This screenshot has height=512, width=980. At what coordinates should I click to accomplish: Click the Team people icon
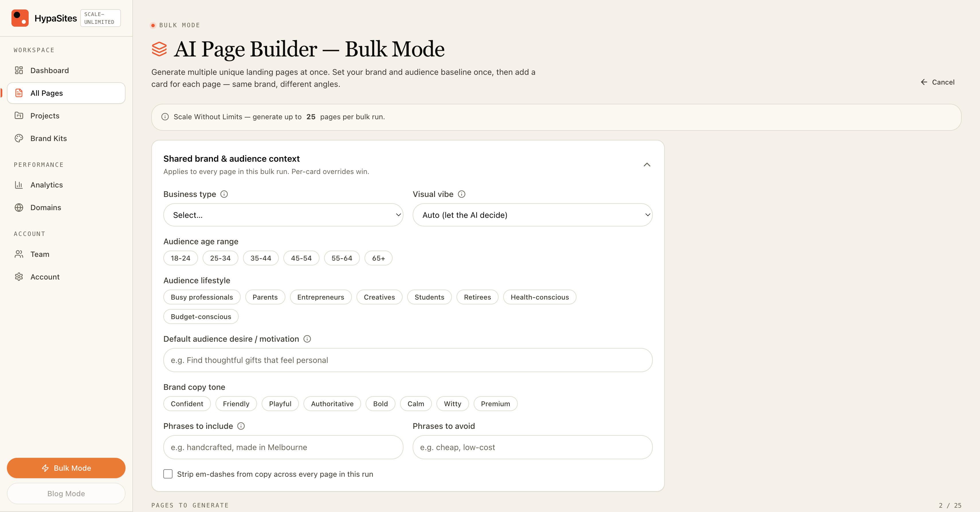[x=19, y=254]
